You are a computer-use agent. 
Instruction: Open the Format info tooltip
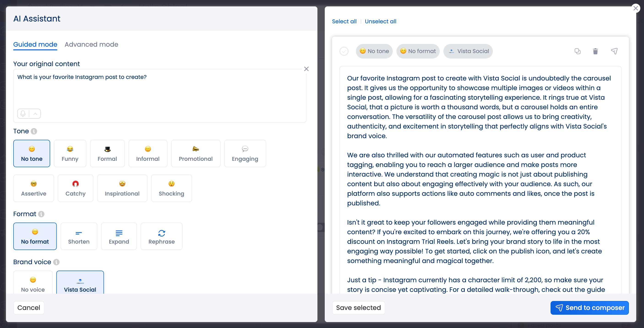click(x=41, y=214)
